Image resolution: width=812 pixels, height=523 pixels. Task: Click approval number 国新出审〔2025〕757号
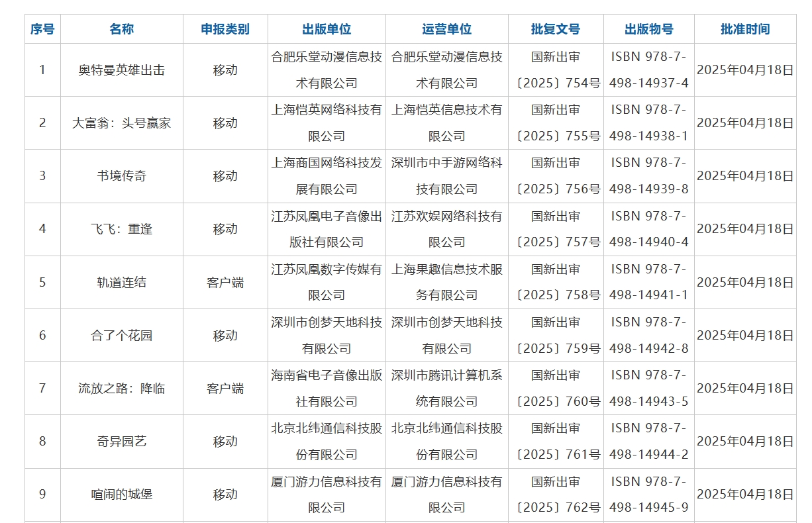556,229
